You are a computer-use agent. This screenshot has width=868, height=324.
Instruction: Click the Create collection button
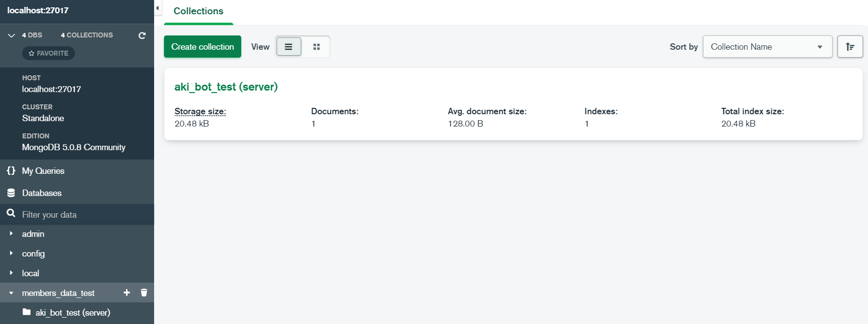pos(202,47)
